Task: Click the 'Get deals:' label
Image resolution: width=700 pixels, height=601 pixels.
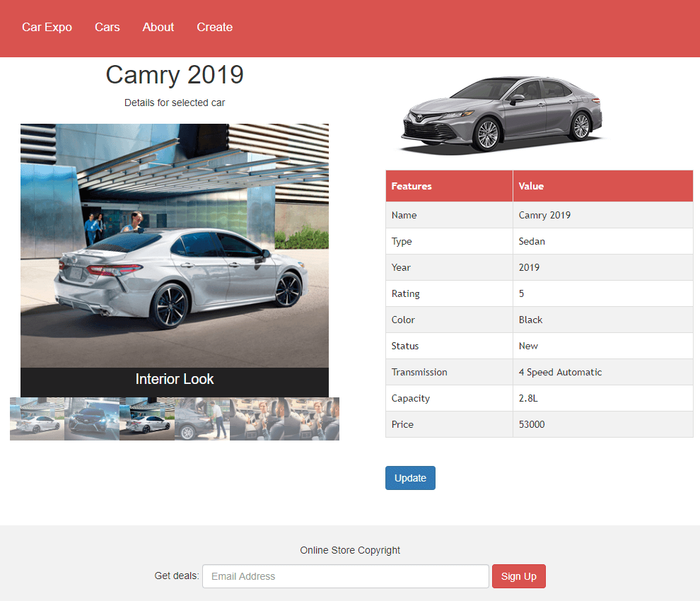Action: click(177, 576)
